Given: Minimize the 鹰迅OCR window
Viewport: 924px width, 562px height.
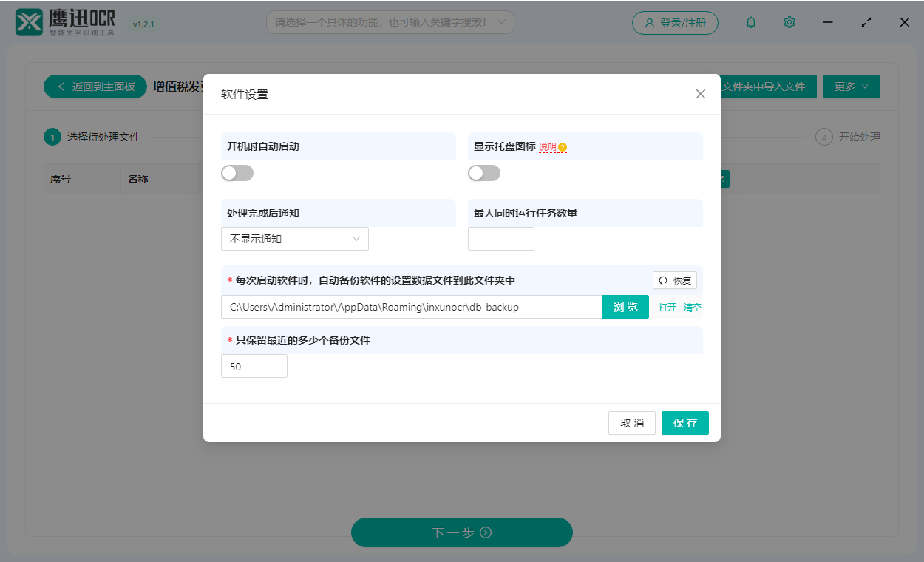Looking at the screenshot, I should point(828,22).
